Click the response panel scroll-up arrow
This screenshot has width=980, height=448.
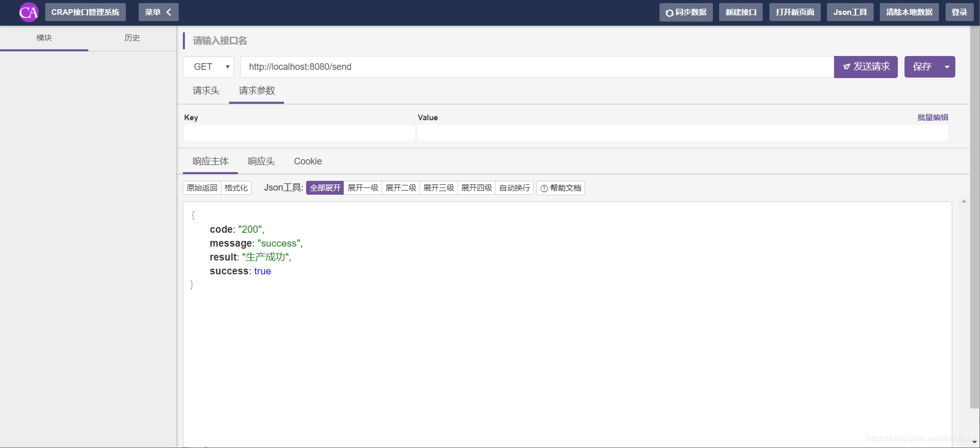tap(964, 201)
